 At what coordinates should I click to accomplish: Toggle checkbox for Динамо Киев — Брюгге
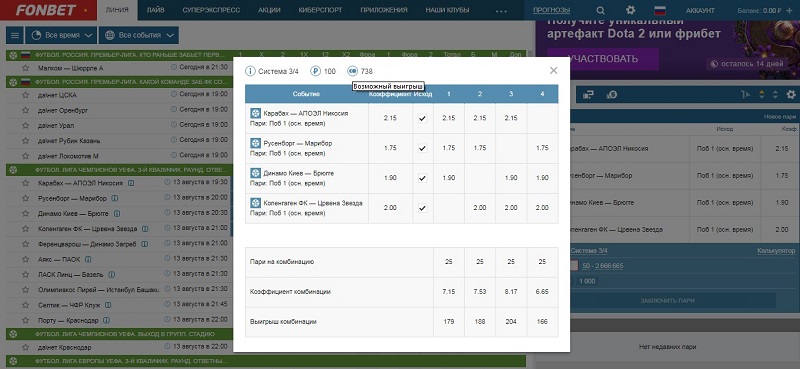pyautogui.click(x=422, y=178)
